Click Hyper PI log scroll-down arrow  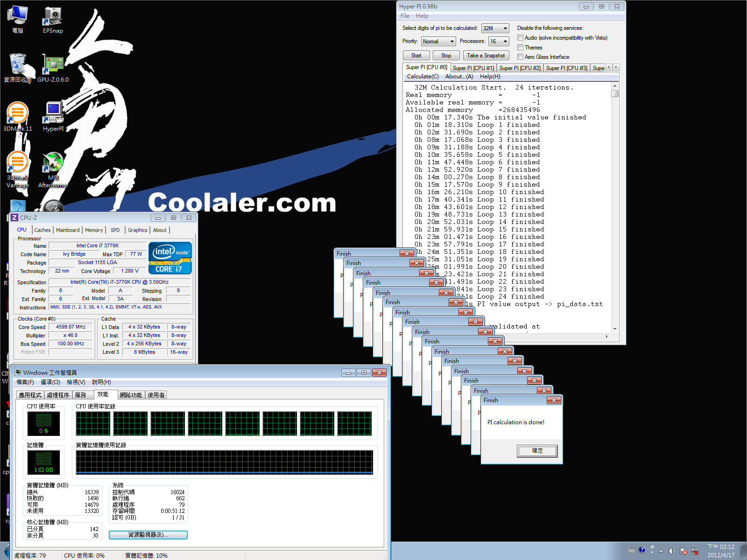pos(615,329)
